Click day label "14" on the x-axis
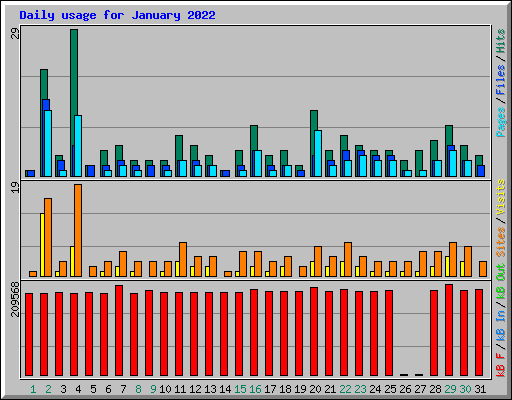Image resolution: width=512 pixels, height=400 pixels. click(x=225, y=389)
